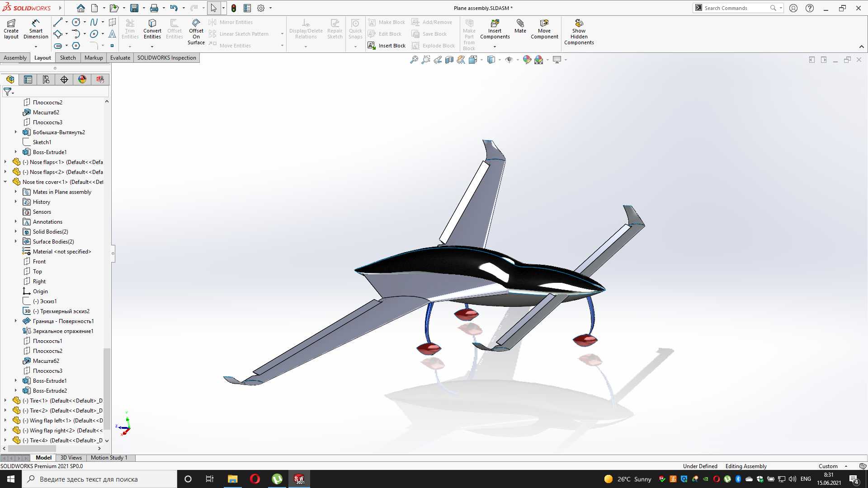The image size is (868, 488).
Task: Open the units dropdown next to Custom
Action: [x=846, y=466]
